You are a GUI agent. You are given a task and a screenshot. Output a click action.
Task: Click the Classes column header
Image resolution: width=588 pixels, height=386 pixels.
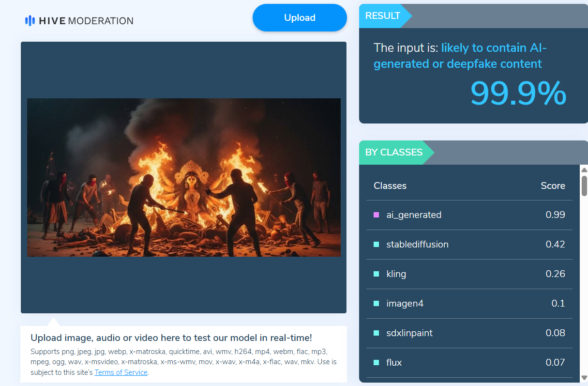390,186
